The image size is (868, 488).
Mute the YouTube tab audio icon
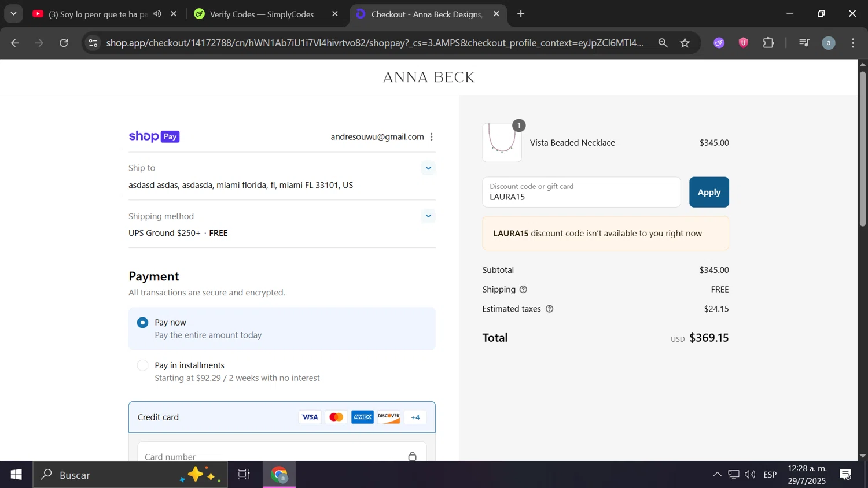(x=157, y=14)
